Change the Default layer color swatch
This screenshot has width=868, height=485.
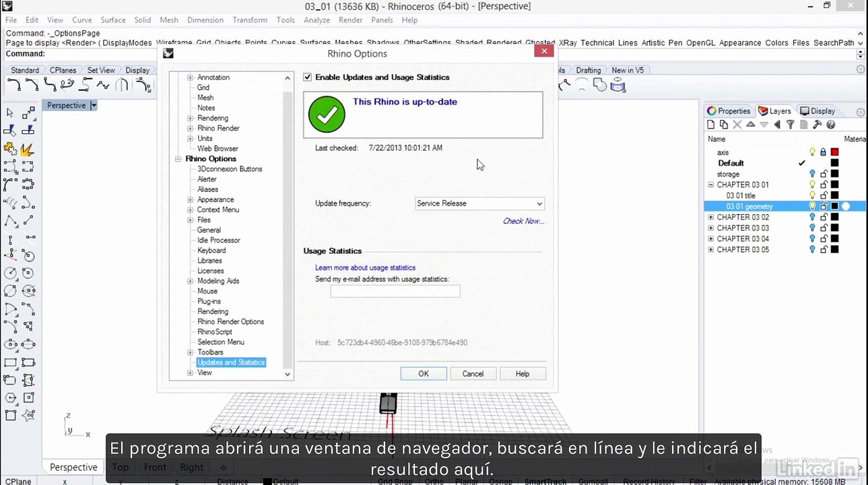point(835,163)
